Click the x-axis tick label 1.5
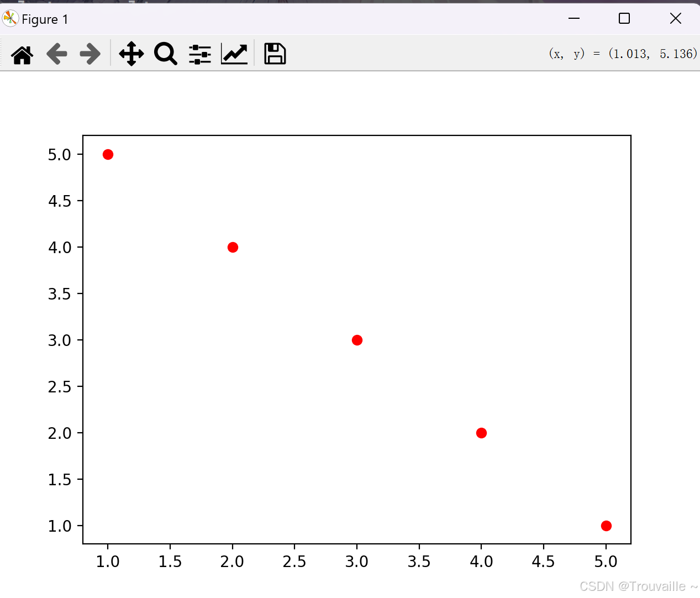The height and width of the screenshot is (598, 700). pos(170,562)
